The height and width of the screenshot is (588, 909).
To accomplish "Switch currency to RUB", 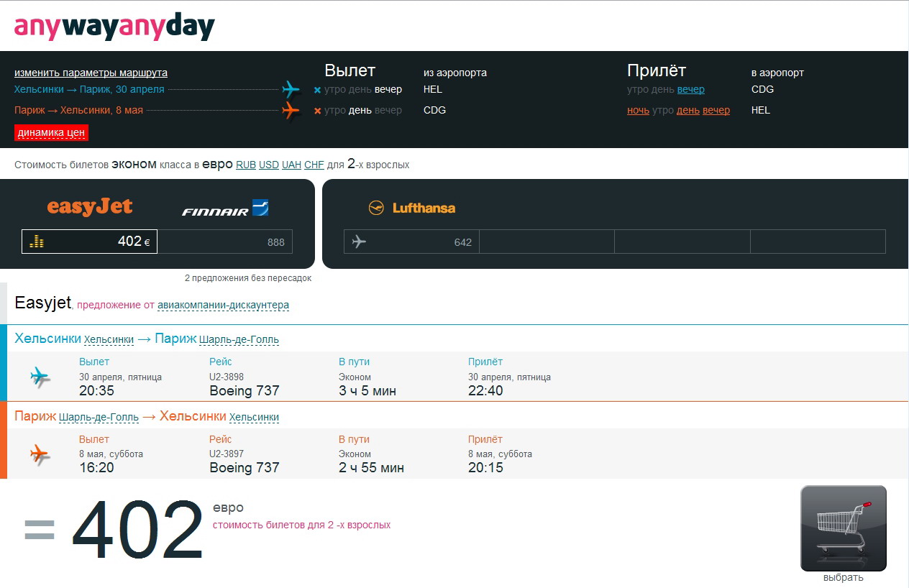I will pyautogui.click(x=246, y=165).
